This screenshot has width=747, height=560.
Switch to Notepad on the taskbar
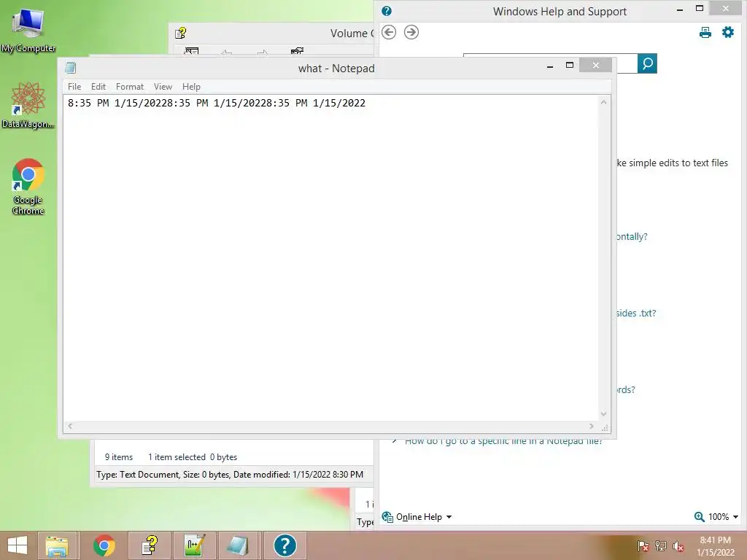click(238, 545)
